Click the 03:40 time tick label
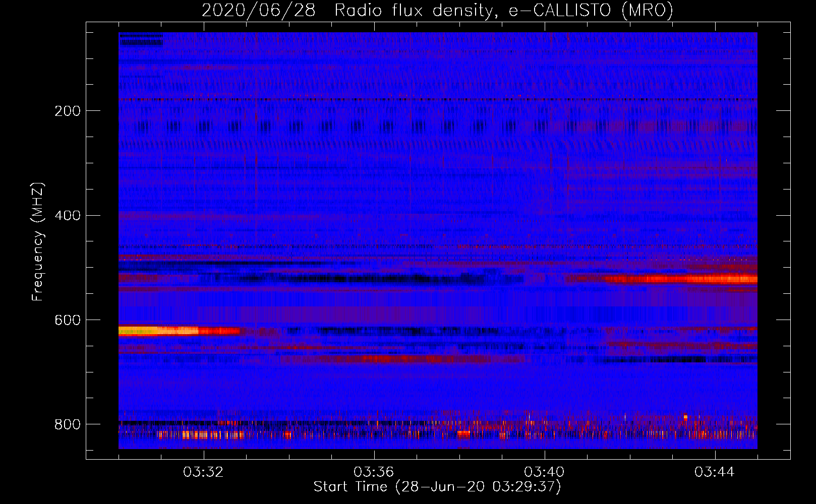This screenshot has height=504, width=816. click(x=544, y=472)
